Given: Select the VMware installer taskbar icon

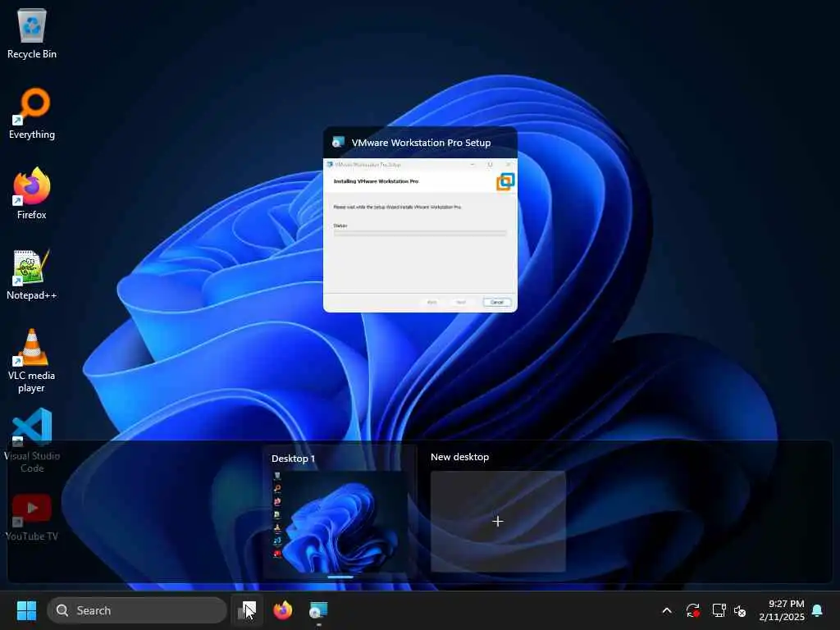Looking at the screenshot, I should 319,610.
